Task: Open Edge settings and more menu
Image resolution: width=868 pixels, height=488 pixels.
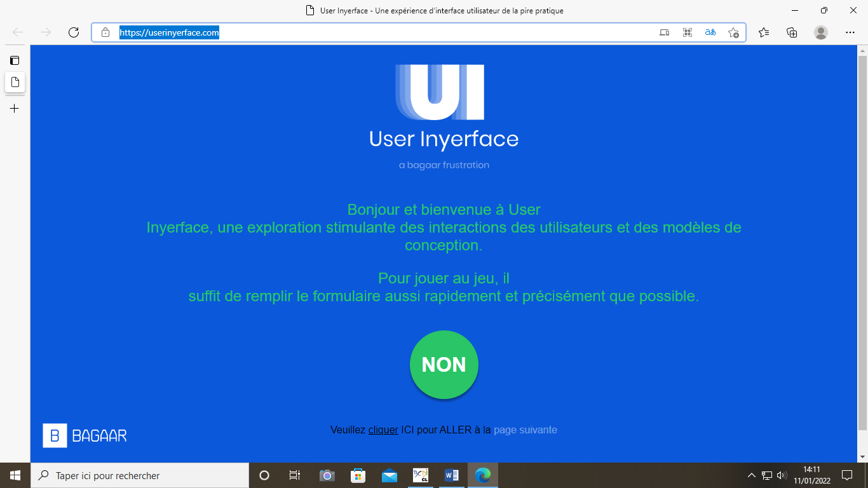Action: (x=850, y=32)
